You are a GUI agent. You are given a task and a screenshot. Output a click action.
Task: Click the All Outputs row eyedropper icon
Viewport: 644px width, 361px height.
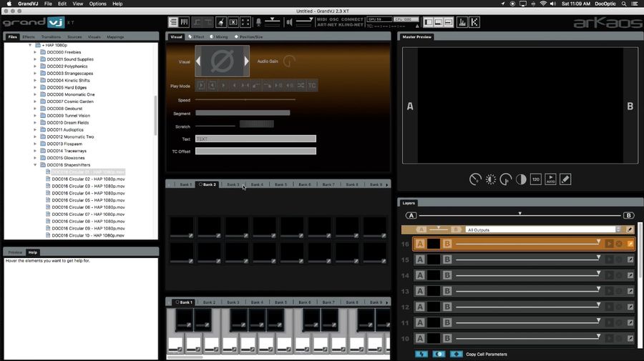[630, 229]
